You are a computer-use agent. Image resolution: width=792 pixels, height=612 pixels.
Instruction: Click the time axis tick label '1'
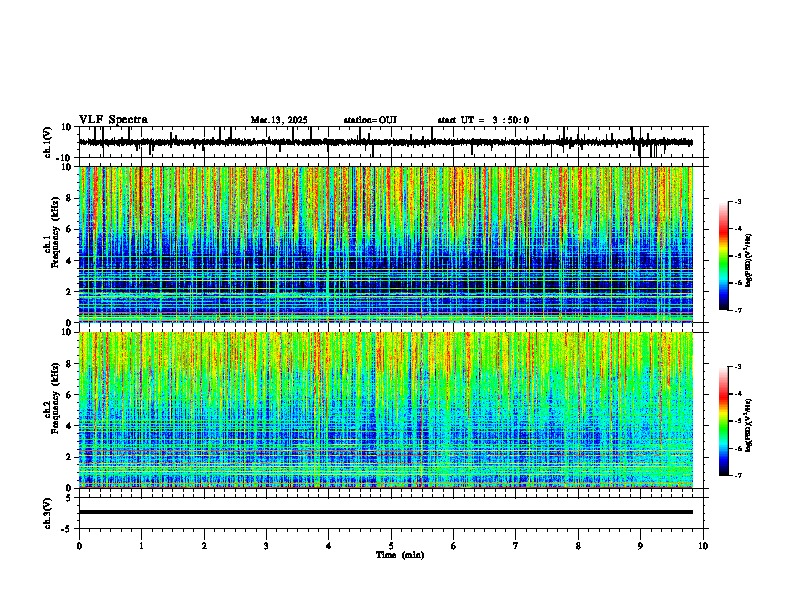141,546
